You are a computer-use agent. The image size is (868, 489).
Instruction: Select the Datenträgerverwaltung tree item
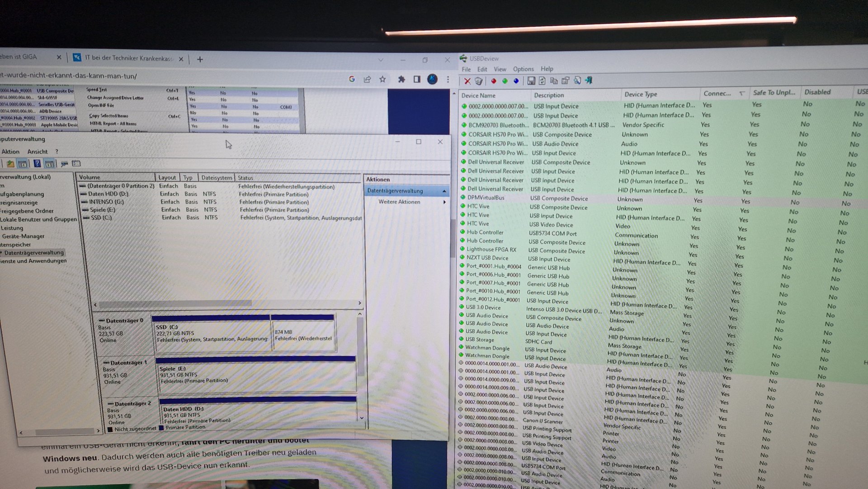pos(34,253)
